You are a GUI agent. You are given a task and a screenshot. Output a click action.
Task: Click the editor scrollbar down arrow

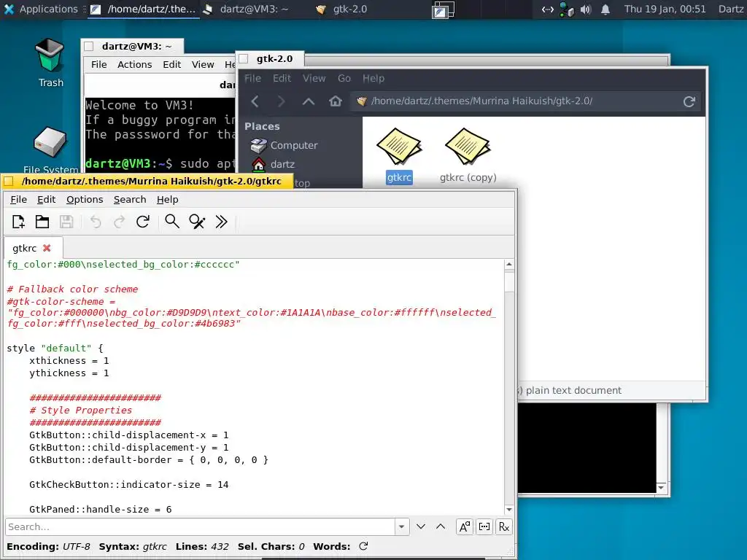pos(509,510)
